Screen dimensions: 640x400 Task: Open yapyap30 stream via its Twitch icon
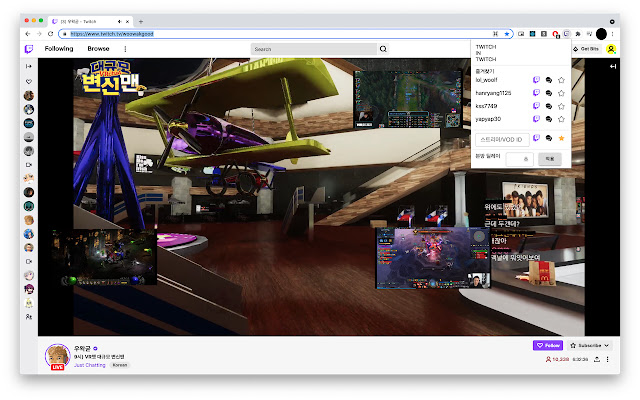coord(536,119)
